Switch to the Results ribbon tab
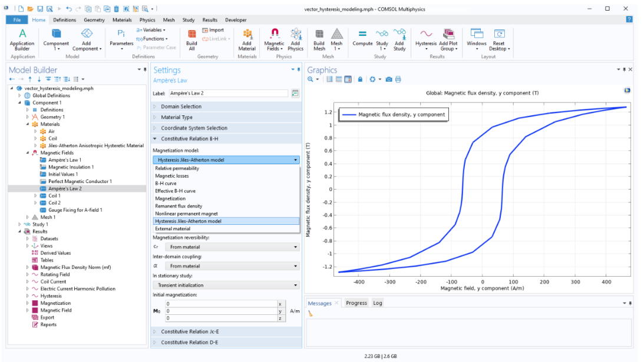This screenshot has width=644, height=362. click(210, 19)
